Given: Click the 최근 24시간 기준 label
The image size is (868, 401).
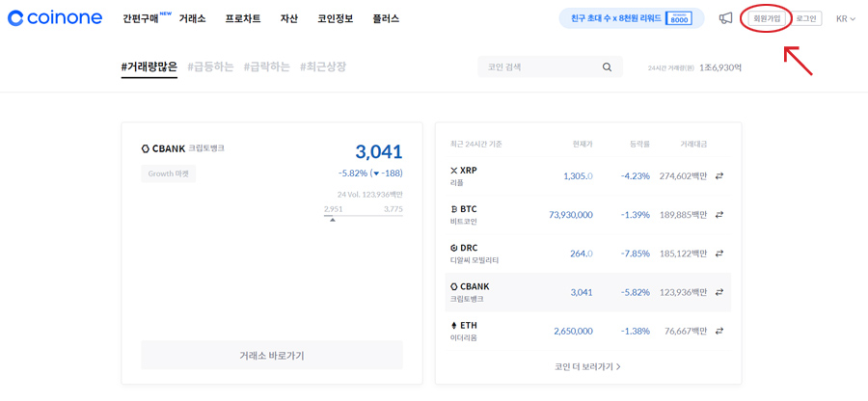Looking at the screenshot, I should pyautogui.click(x=476, y=145).
